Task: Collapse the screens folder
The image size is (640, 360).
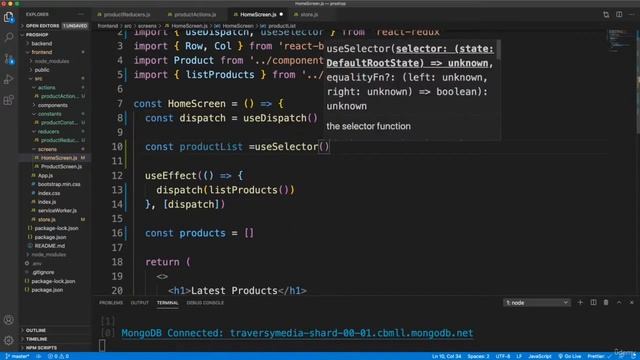Action: [47, 149]
